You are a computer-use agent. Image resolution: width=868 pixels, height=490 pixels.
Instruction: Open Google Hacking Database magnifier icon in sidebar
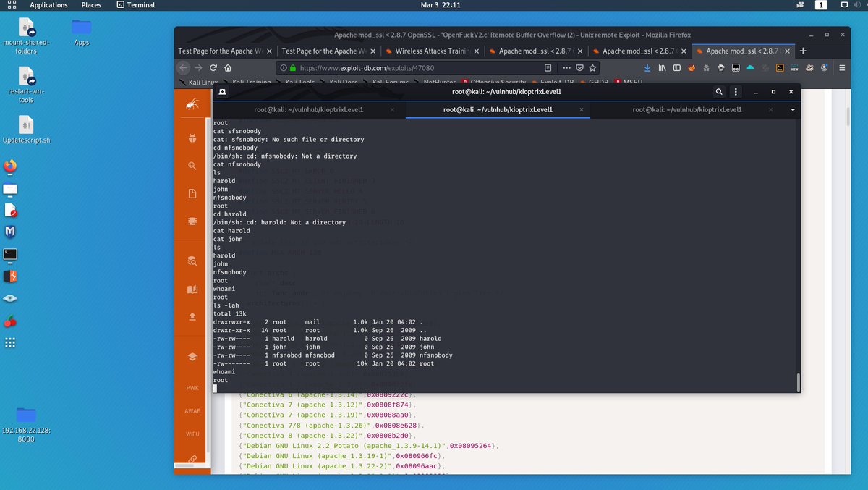[x=192, y=166]
